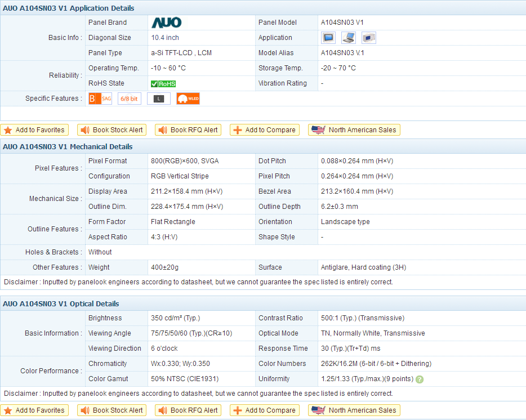Viewport: 526px width, 420px height.
Task: Click the display area 211.2×158.4 mm value
Action: [x=186, y=191]
